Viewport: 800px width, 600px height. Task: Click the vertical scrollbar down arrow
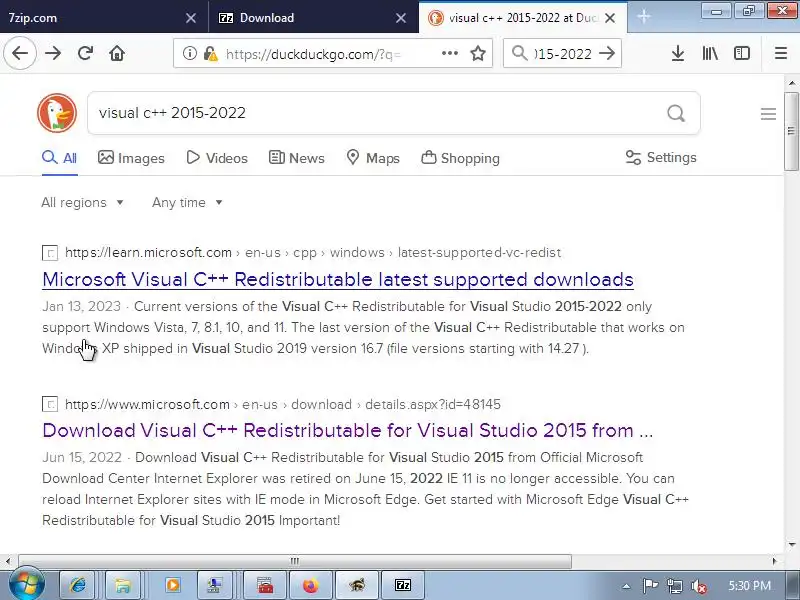click(792, 544)
